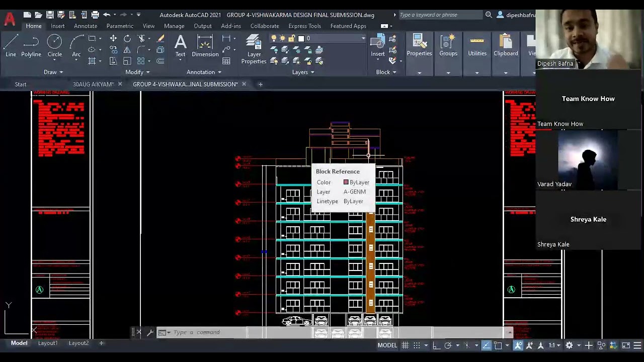Select the Arc tool

coord(76,45)
